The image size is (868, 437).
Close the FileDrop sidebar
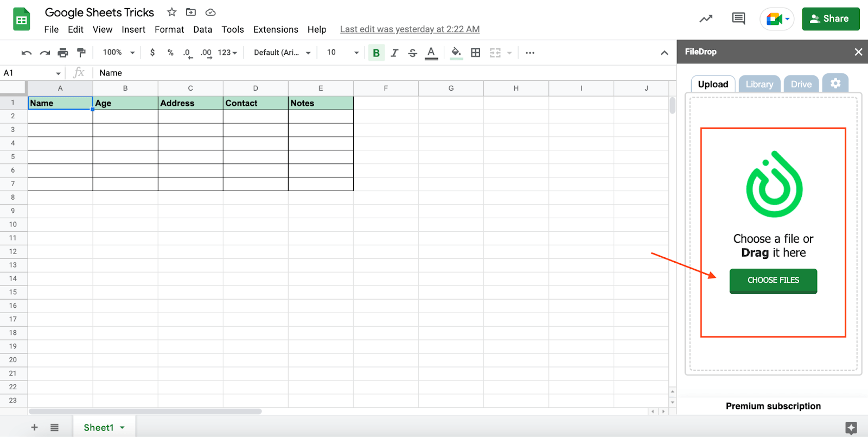(858, 52)
